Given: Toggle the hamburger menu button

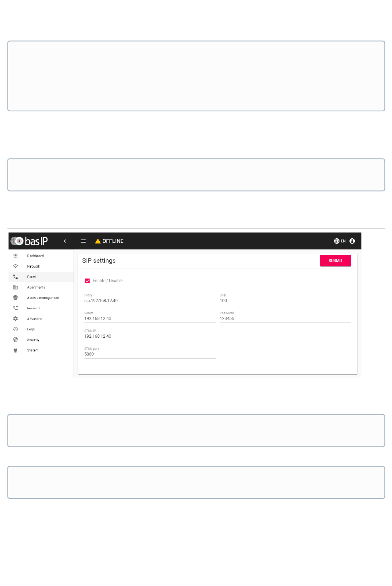Looking at the screenshot, I should [x=83, y=241].
